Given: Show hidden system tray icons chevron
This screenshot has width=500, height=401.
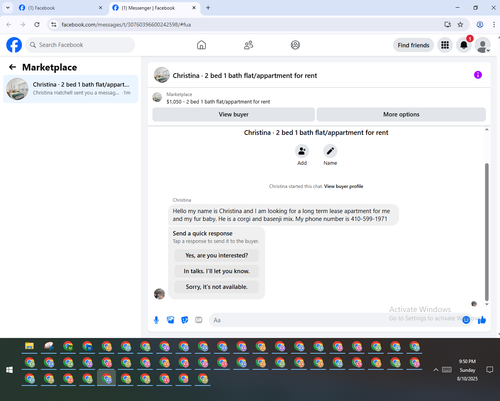Looking at the screenshot, I should point(435,370).
